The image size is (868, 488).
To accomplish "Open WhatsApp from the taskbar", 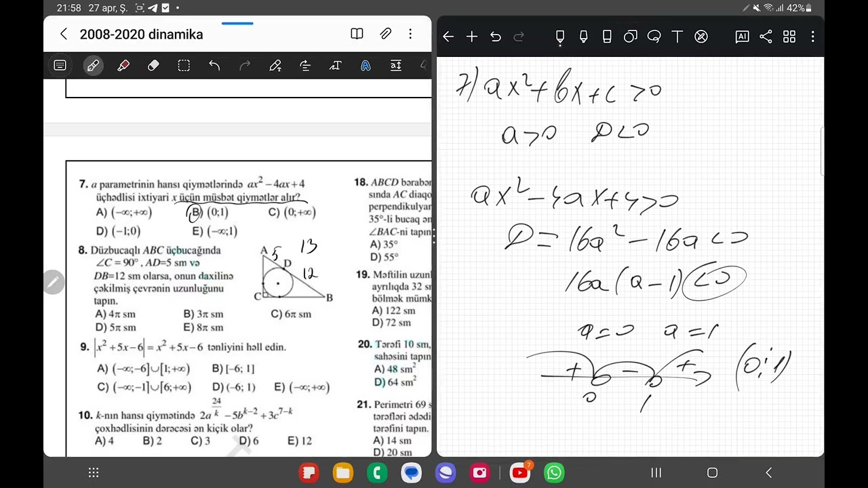I will pyautogui.click(x=554, y=472).
